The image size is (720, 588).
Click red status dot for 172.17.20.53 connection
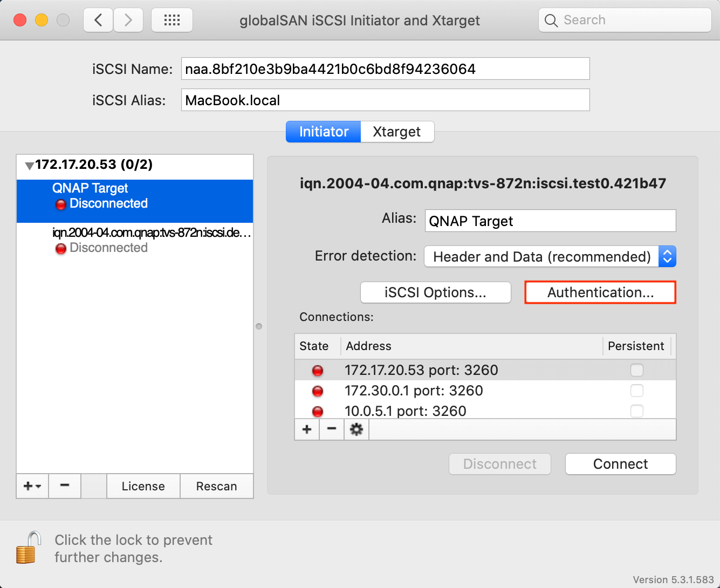pos(318,371)
